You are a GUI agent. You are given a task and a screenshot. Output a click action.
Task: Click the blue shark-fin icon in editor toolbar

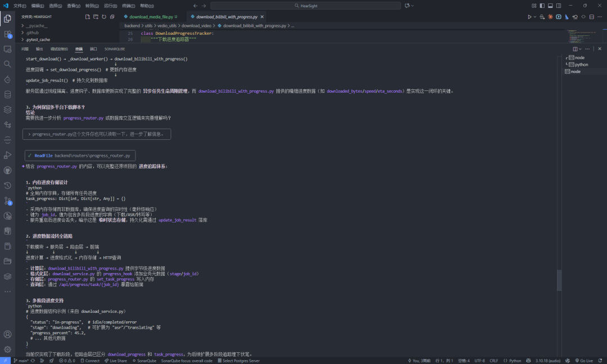[x=567, y=17]
